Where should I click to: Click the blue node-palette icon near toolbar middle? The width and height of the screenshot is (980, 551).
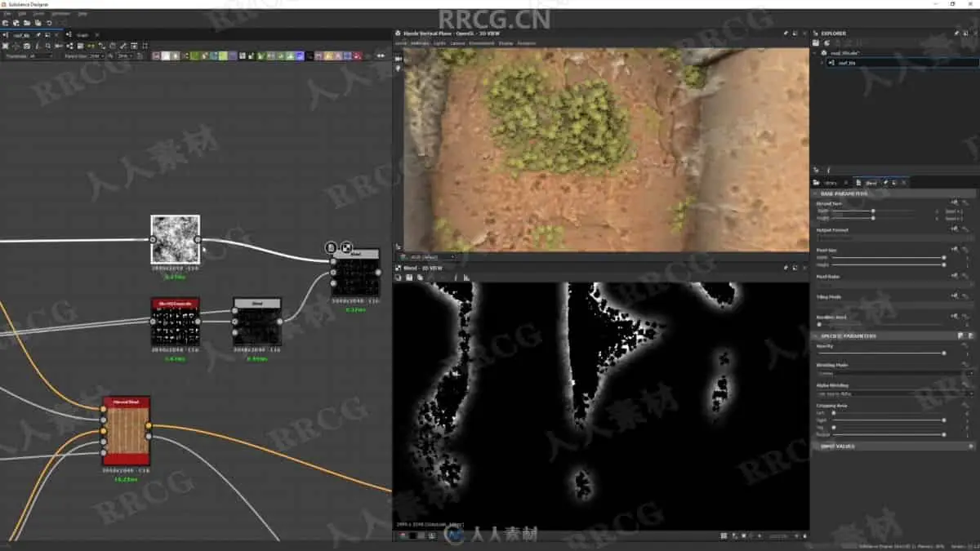tap(300, 56)
